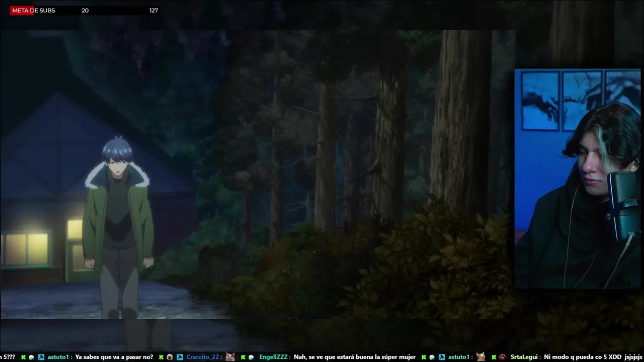Open Craccito_22's chat username
Screen dimensions: 644x362
click(203, 357)
